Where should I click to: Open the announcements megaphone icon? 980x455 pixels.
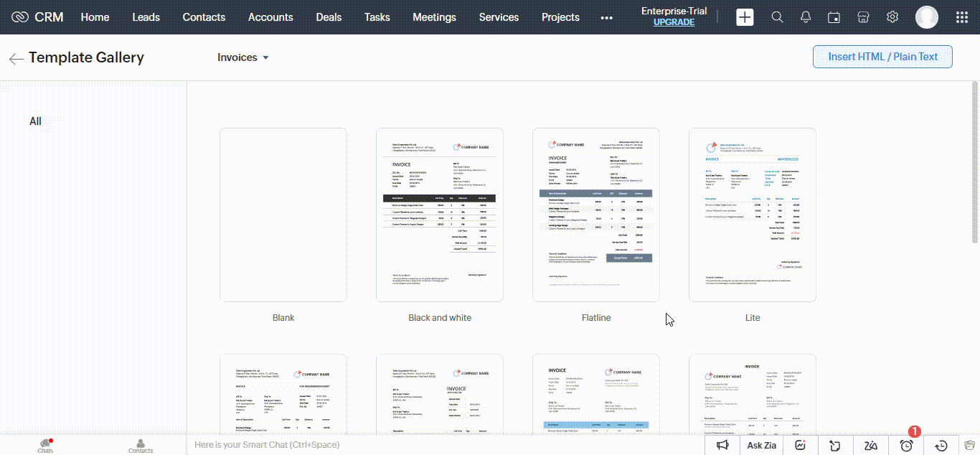pyautogui.click(x=722, y=445)
